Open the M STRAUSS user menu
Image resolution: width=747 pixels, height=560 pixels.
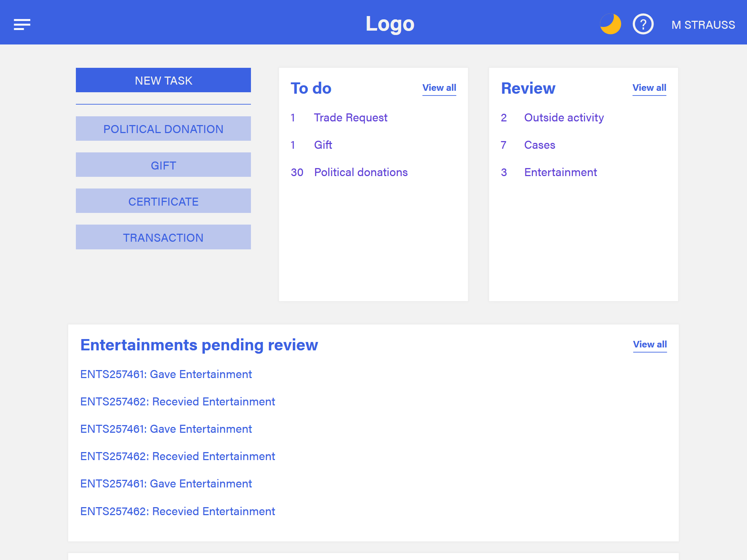tap(703, 25)
